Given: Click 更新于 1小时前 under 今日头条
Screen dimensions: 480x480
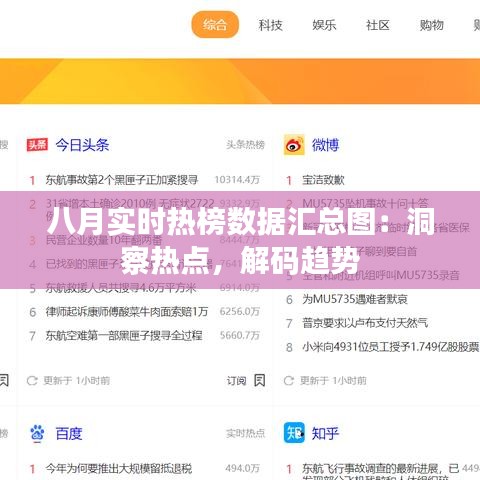Looking at the screenshot, I should [77, 380].
